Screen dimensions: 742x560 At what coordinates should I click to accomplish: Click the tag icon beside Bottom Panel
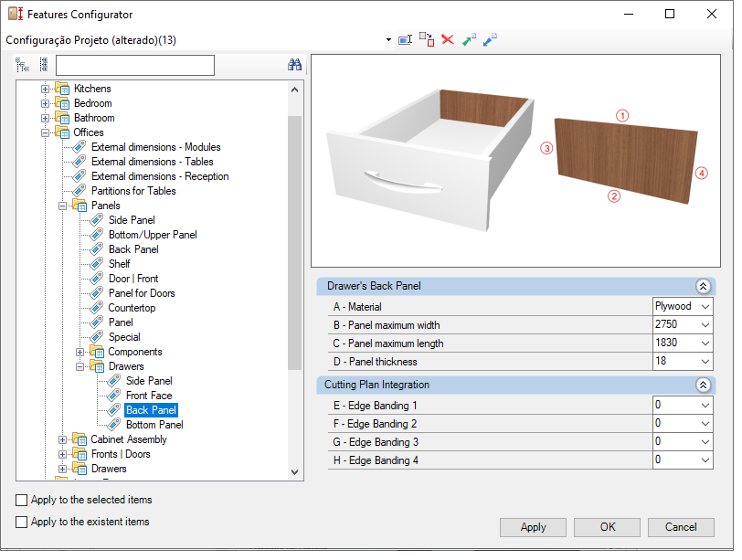114,425
